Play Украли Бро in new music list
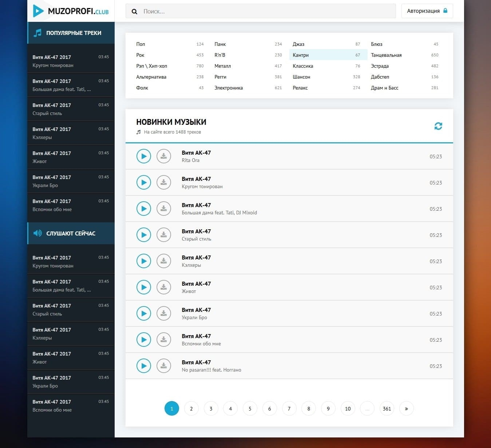The height and width of the screenshot is (448, 491). pos(144,314)
